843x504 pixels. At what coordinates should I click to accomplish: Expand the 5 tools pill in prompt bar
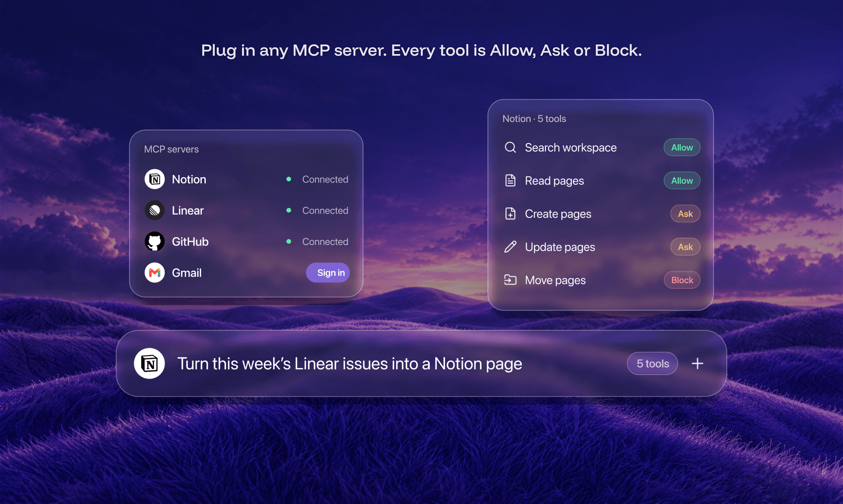[652, 364]
